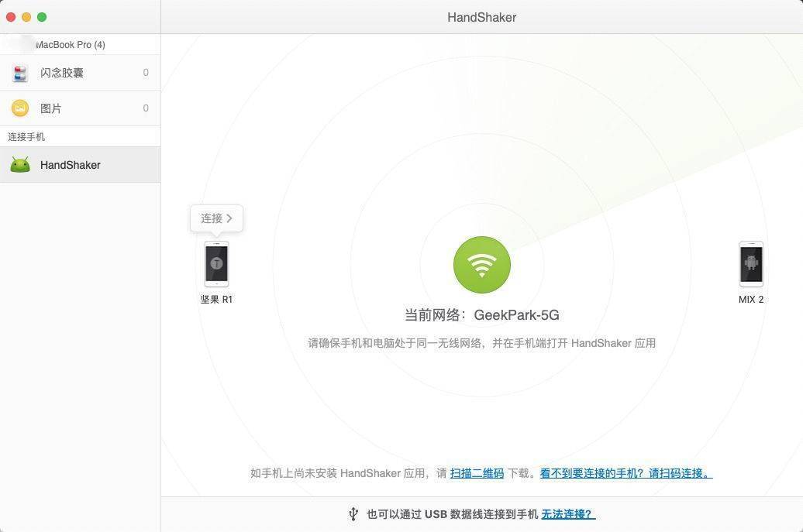803x532 pixels.
Task: Click the green Wi-Fi icon in the center
Action: (481, 264)
